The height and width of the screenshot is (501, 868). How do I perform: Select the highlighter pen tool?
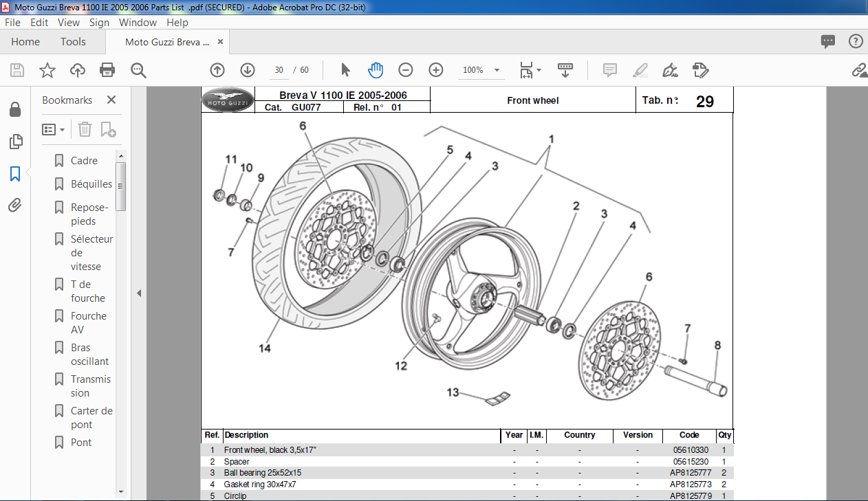[x=640, y=70]
